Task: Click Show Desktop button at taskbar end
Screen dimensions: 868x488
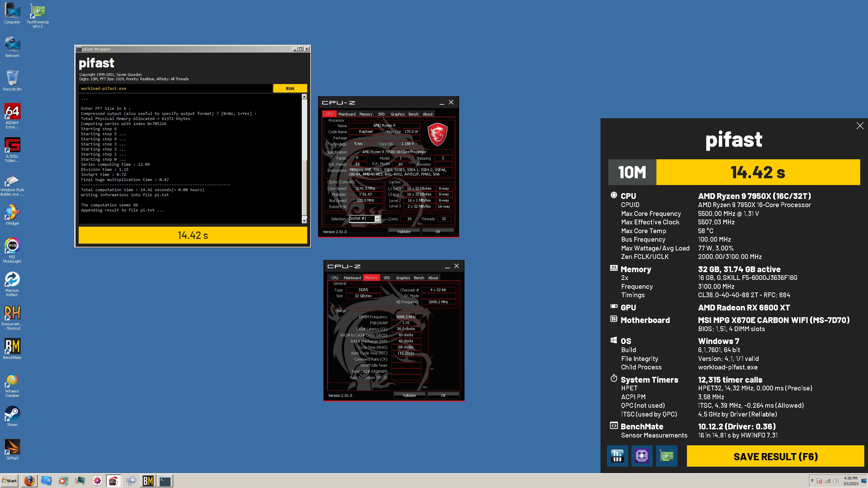Action: point(864,481)
